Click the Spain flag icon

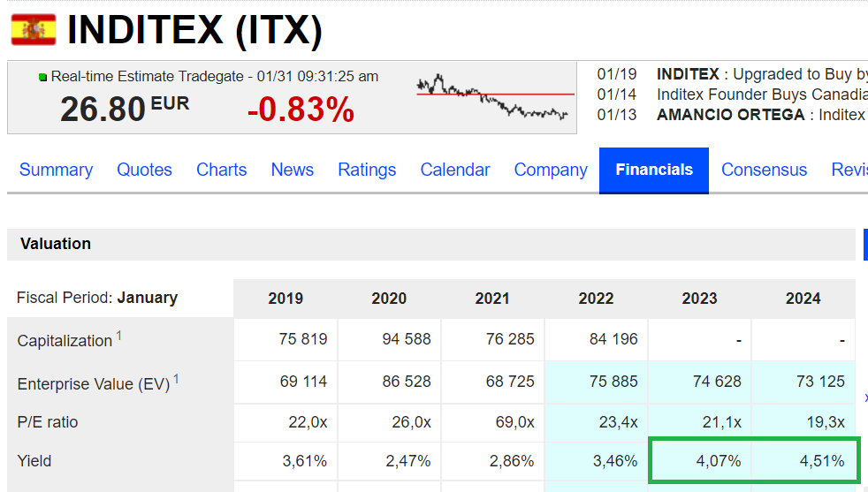tap(34, 30)
